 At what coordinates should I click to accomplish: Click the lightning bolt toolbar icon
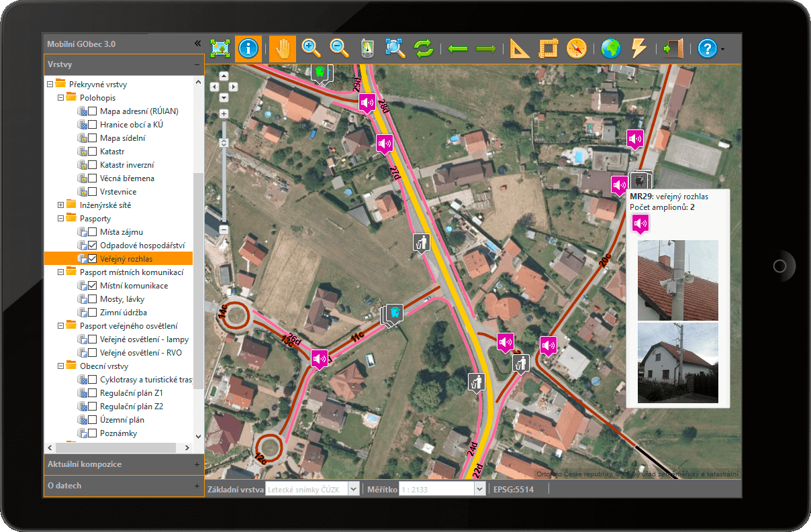(x=638, y=48)
